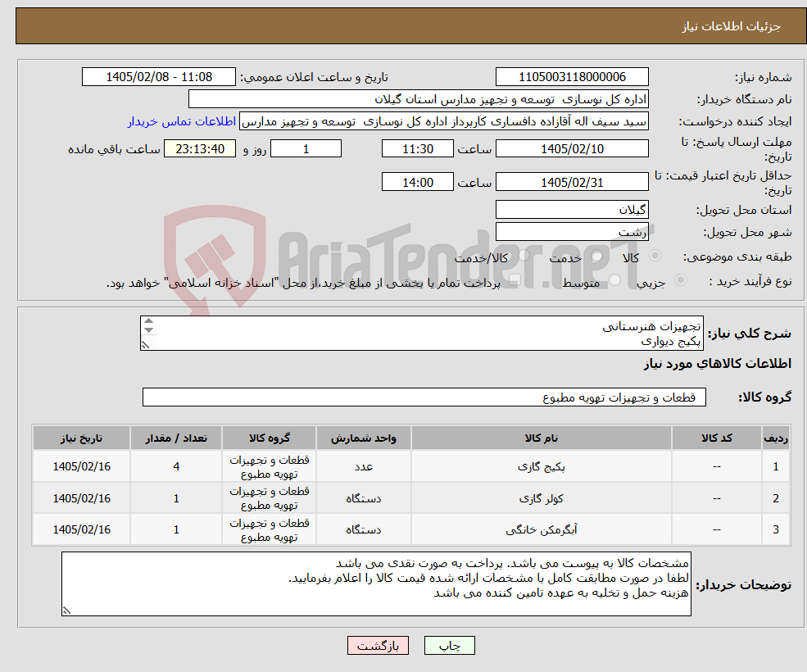
Task: Click the page title جزئیات اطلاعات نیاز
Action: [732, 26]
